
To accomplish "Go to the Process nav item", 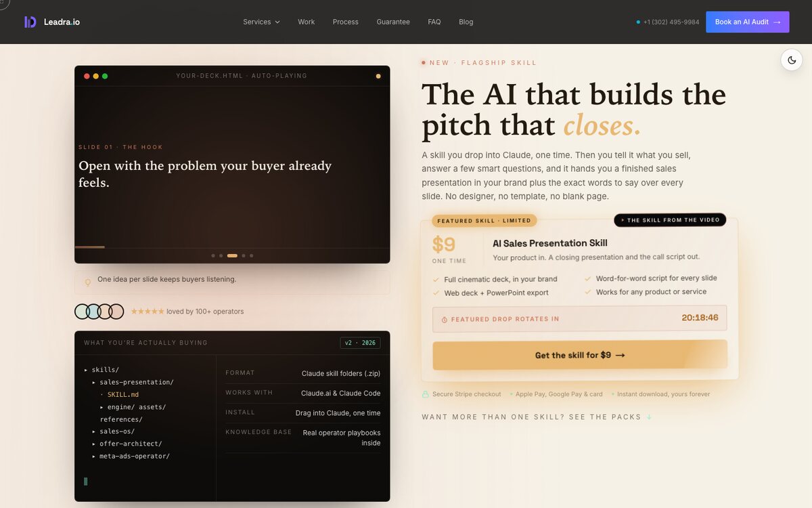I will pyautogui.click(x=345, y=22).
